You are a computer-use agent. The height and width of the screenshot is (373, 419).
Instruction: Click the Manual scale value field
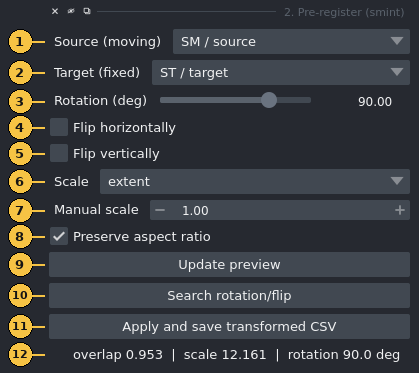pos(280,210)
